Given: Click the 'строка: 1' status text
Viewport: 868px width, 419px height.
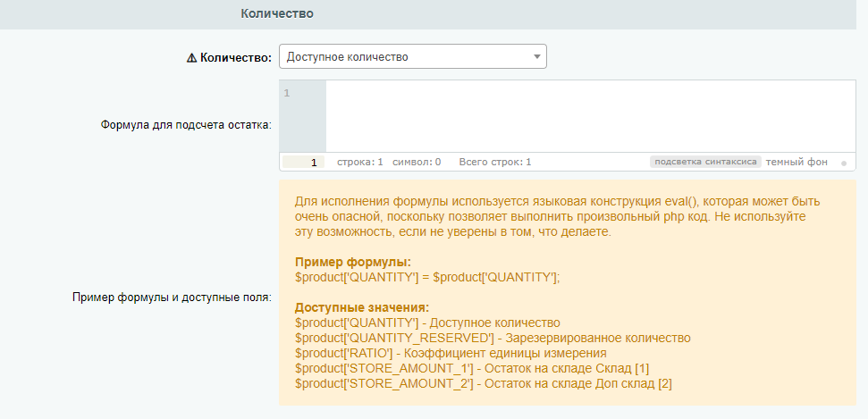Looking at the screenshot, I should pyautogui.click(x=360, y=163).
